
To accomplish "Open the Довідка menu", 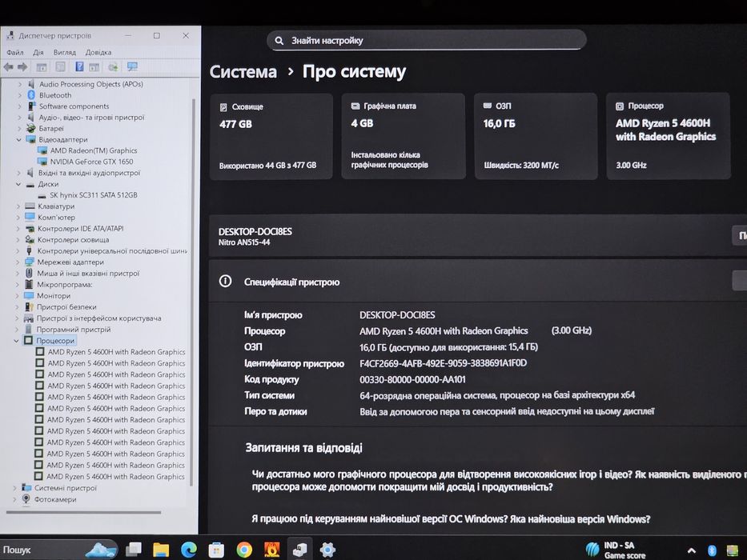I will [x=98, y=52].
